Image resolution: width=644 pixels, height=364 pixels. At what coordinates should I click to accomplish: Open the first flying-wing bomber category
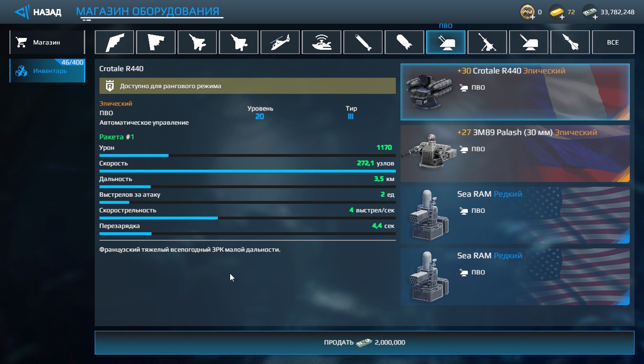click(x=114, y=42)
